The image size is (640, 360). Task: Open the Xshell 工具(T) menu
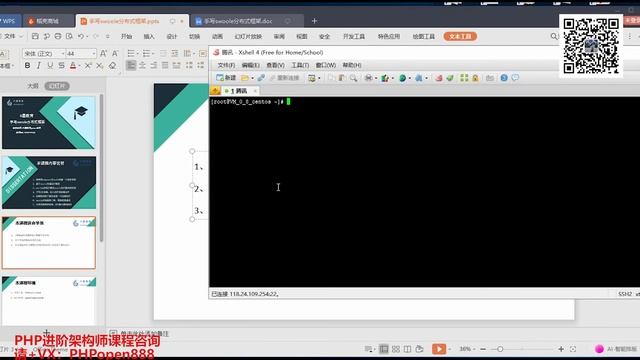click(x=300, y=65)
